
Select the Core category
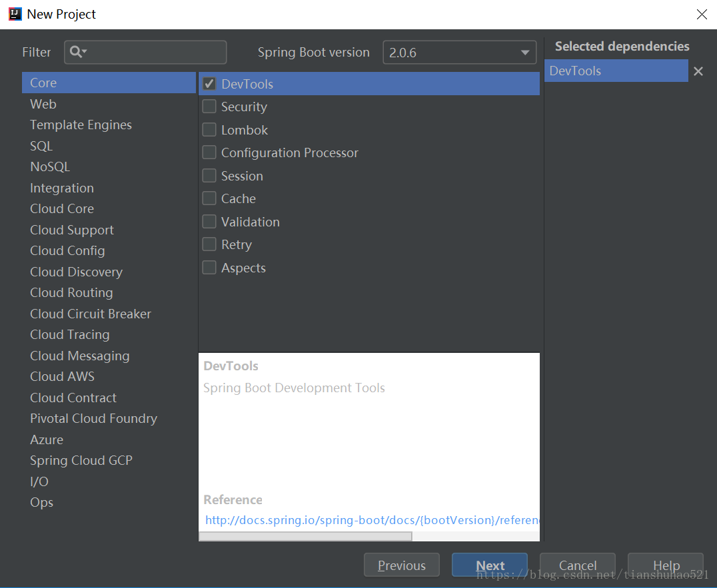109,83
